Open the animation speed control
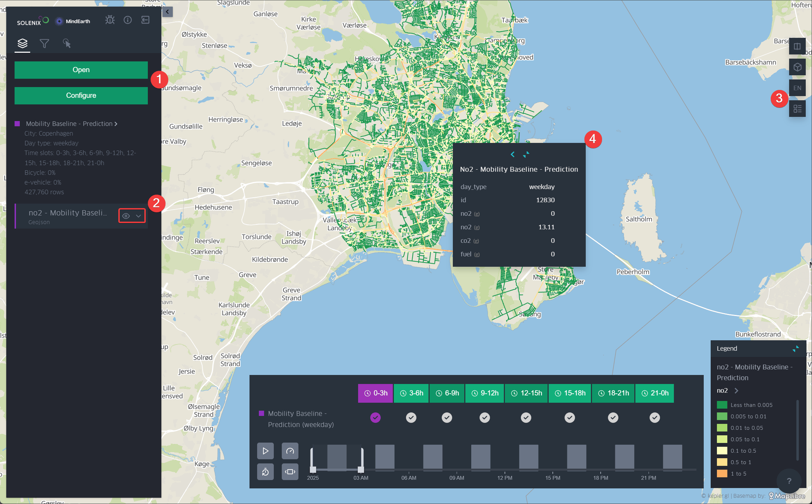Screen dimensions: 812x504 [x=290, y=451]
